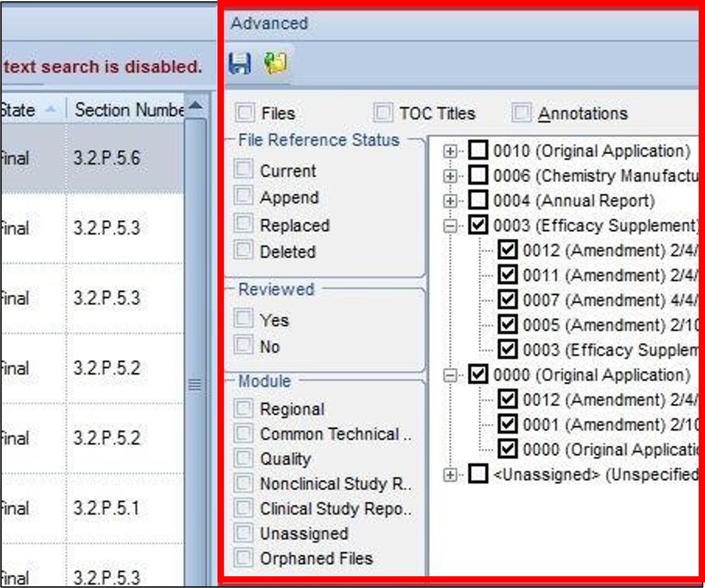705x588 pixels.
Task: Check the Deleted file reference status
Action: tap(244, 250)
